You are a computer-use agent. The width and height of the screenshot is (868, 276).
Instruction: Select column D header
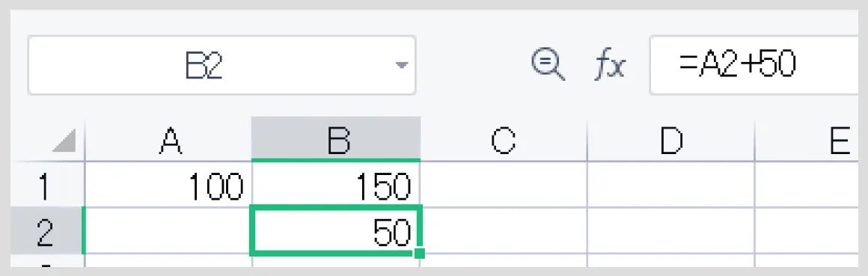[x=671, y=139]
